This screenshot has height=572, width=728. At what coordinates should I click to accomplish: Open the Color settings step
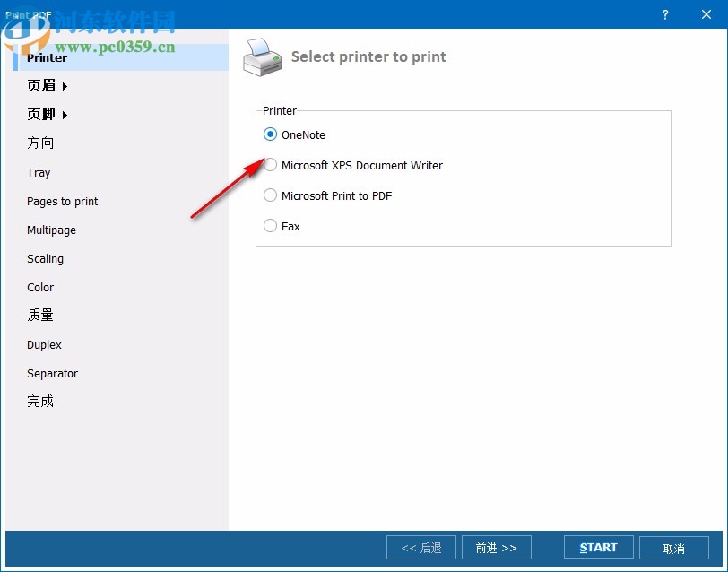(x=40, y=288)
